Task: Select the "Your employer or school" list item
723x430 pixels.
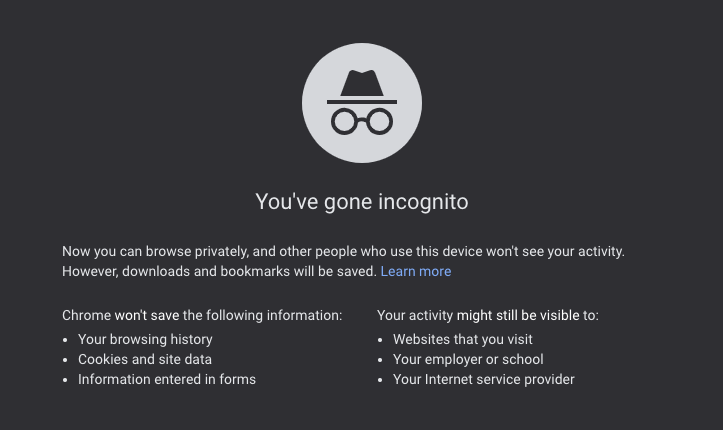Action: (x=468, y=359)
